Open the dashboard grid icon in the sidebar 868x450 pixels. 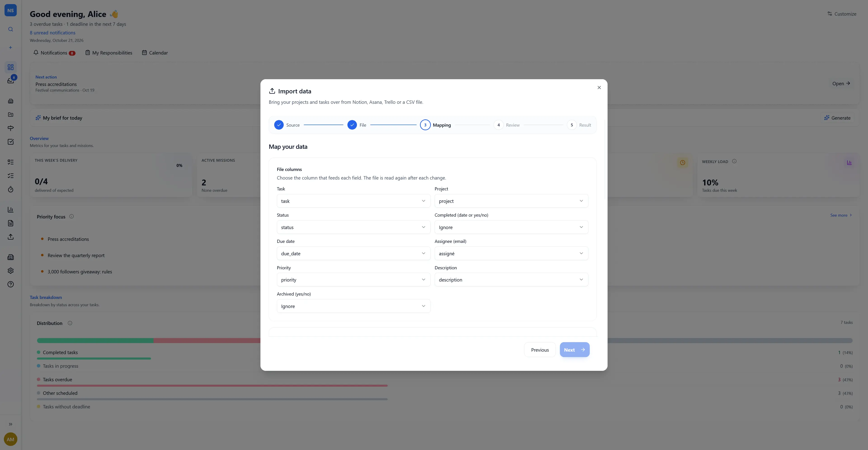pyautogui.click(x=10, y=67)
